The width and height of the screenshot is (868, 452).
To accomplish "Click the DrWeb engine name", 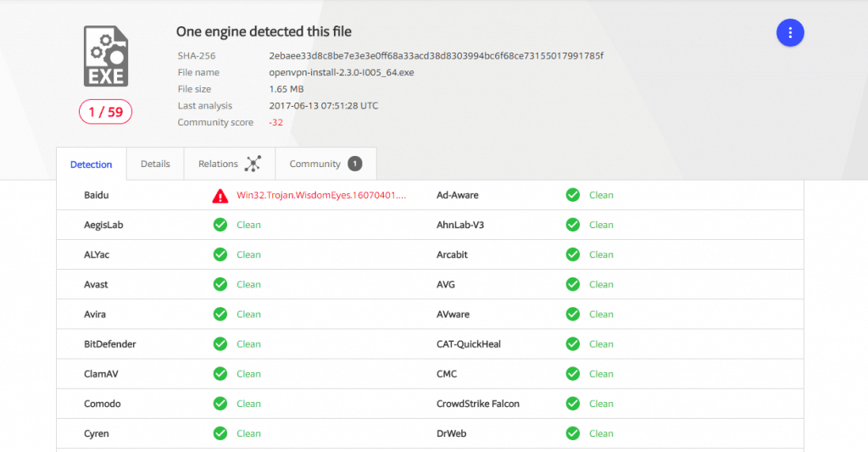I will [452, 433].
